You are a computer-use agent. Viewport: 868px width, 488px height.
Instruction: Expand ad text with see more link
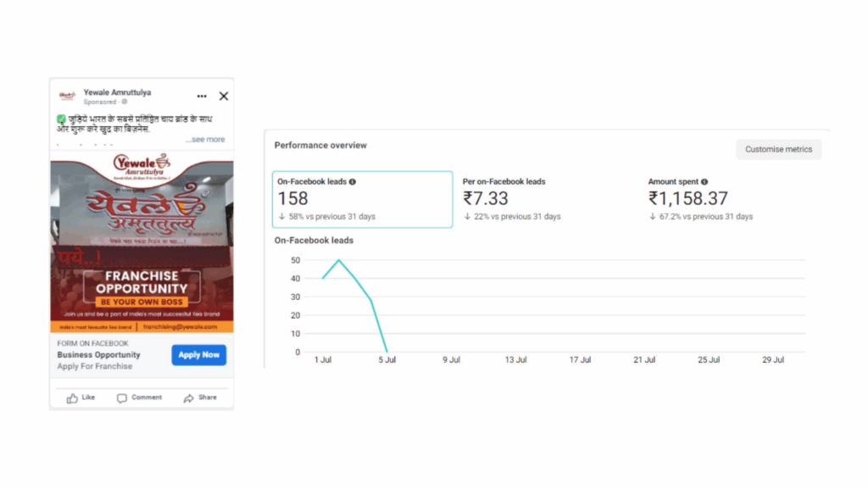click(x=205, y=140)
